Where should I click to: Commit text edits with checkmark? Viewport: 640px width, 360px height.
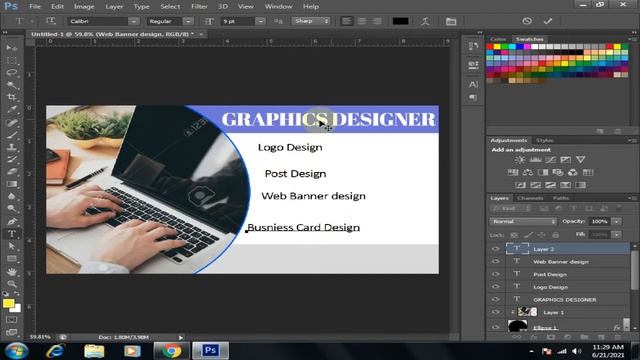point(548,21)
